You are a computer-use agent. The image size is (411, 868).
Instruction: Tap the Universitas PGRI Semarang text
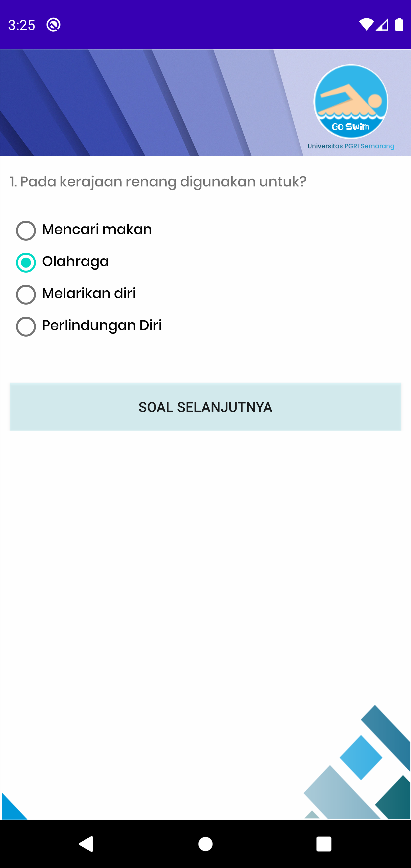(351, 146)
